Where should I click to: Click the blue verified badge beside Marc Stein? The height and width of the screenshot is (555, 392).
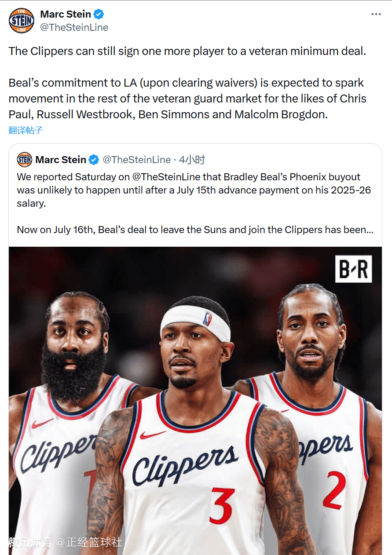coord(99,14)
